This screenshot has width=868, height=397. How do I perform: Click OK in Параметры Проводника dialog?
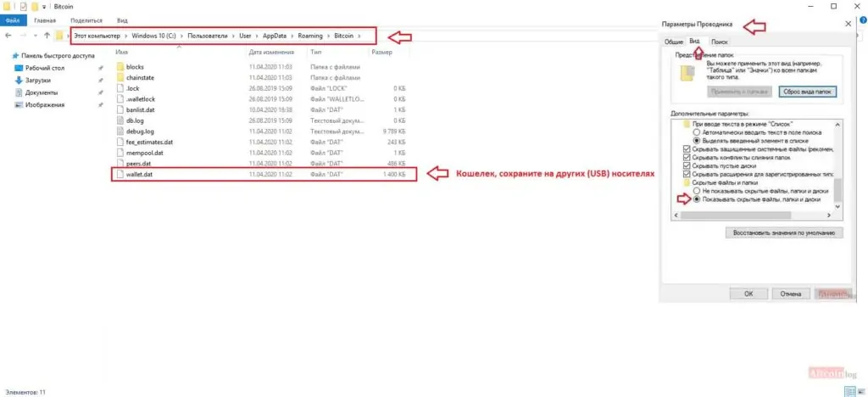(748, 294)
